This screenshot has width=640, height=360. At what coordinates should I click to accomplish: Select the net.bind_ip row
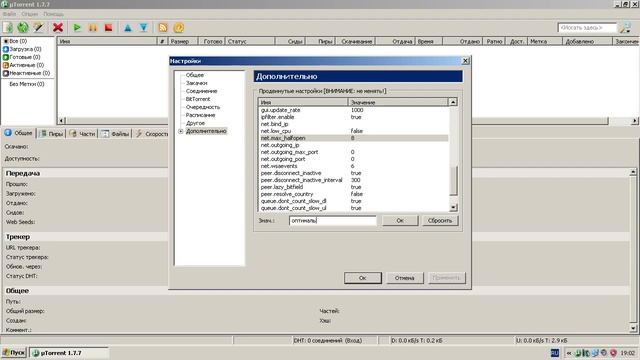point(353,124)
